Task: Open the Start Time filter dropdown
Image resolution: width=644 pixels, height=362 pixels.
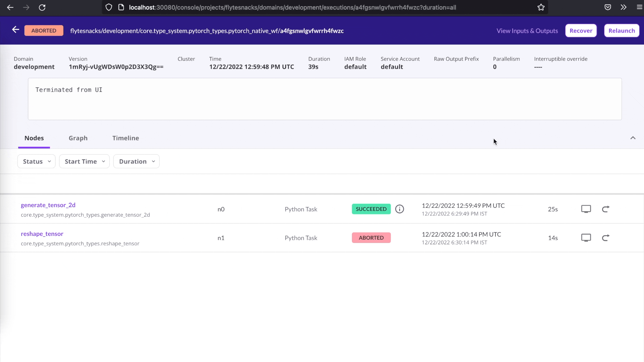Action: [84, 161]
